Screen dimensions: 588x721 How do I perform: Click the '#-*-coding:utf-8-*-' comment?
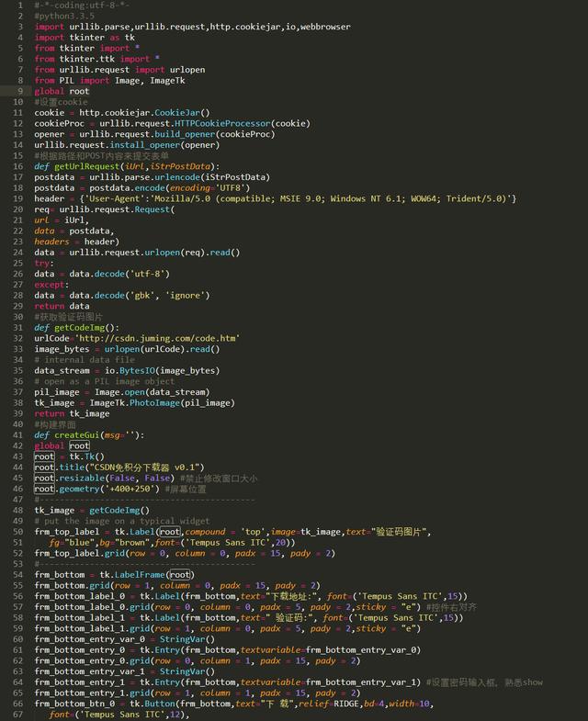tap(82, 6)
